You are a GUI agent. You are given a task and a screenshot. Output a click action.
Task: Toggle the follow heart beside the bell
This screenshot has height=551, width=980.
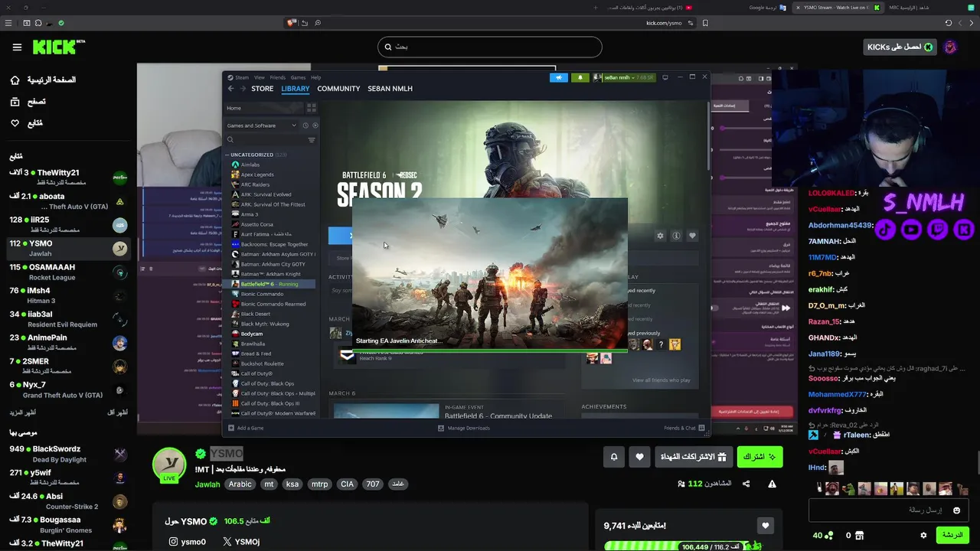point(640,457)
